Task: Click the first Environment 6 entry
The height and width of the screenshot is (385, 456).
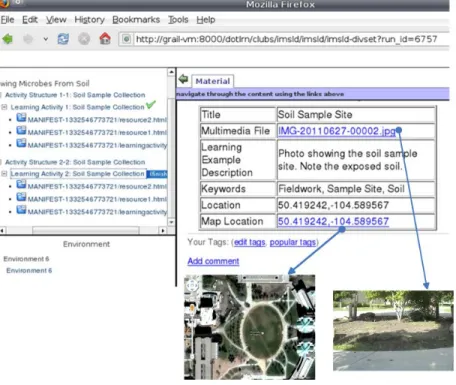Action: [26, 259]
